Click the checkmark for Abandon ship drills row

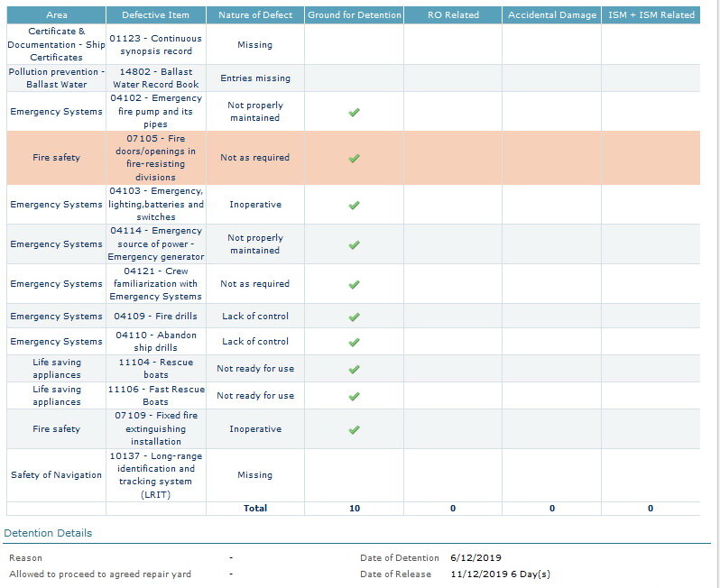(x=354, y=342)
